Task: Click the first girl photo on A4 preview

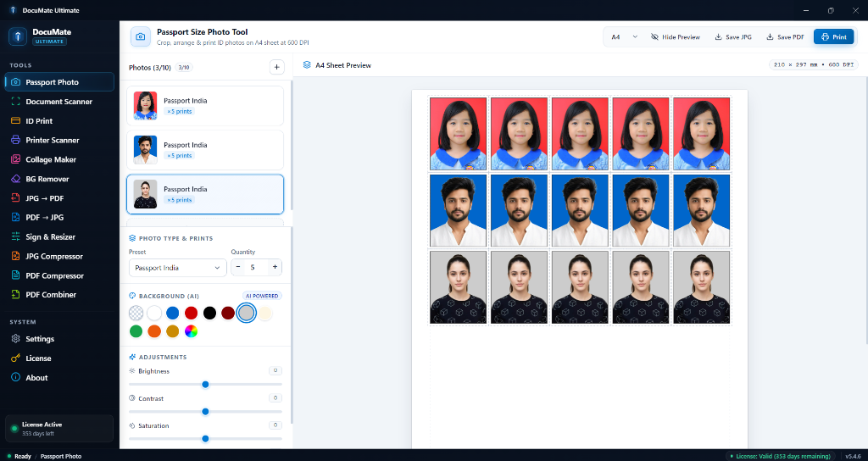Action: 459,134
